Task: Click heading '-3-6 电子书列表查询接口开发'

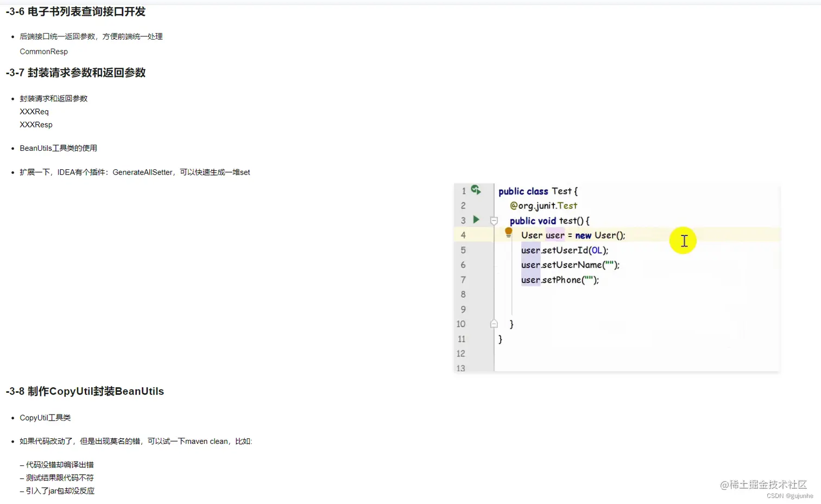Action: [x=75, y=11]
